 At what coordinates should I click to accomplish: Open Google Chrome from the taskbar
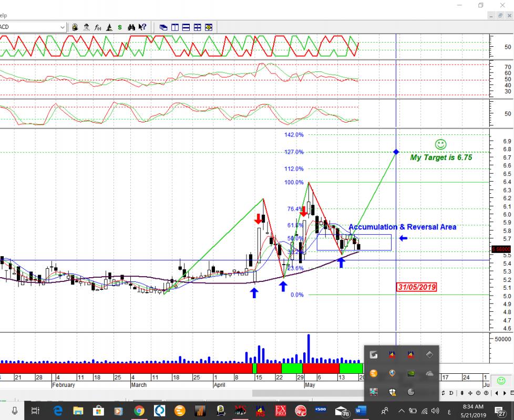click(x=139, y=411)
